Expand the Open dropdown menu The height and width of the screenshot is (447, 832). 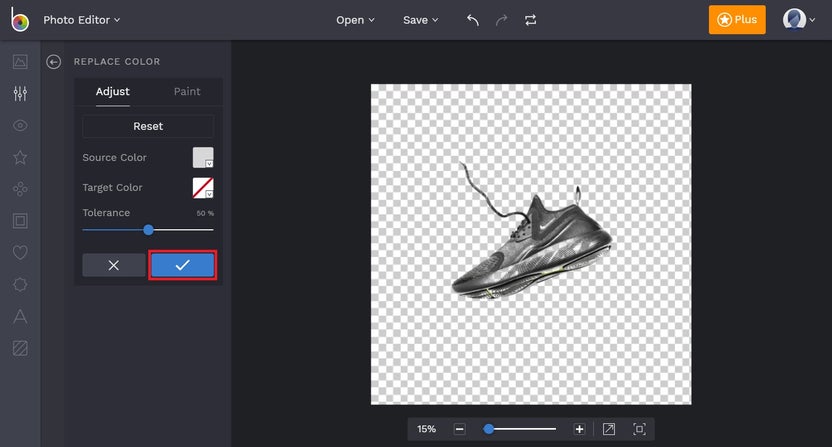(x=355, y=20)
